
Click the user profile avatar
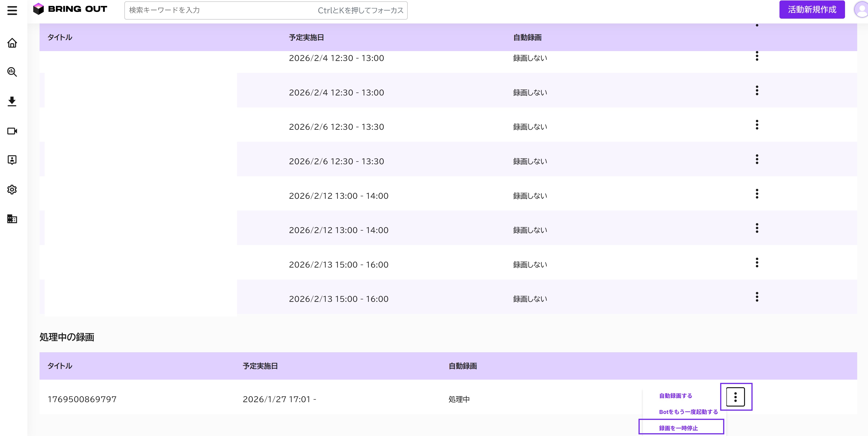tap(861, 9)
